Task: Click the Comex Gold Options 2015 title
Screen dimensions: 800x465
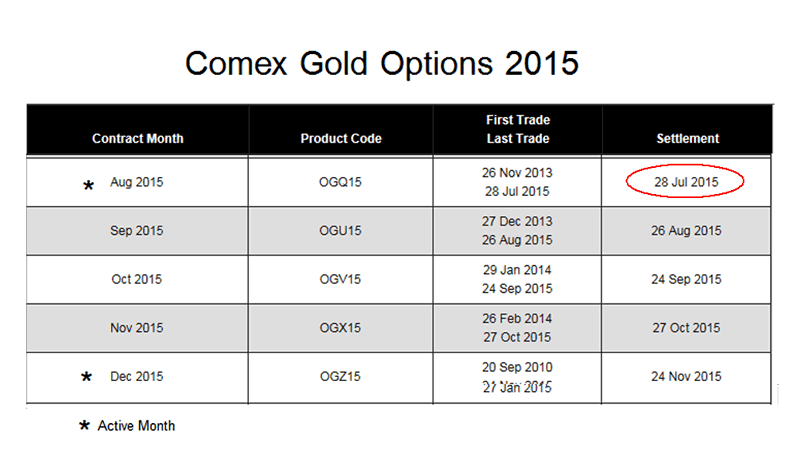Action: 382,63
